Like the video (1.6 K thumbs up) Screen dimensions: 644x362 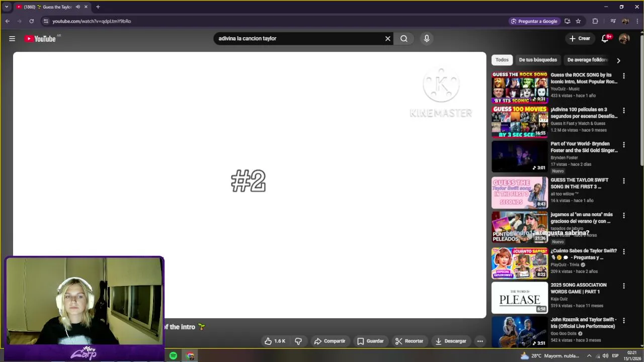tap(275, 341)
